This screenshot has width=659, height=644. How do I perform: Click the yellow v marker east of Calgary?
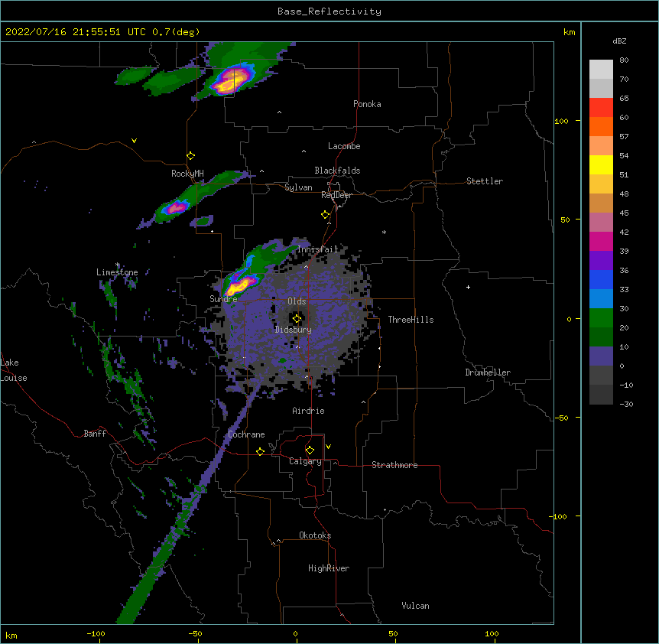tap(328, 447)
